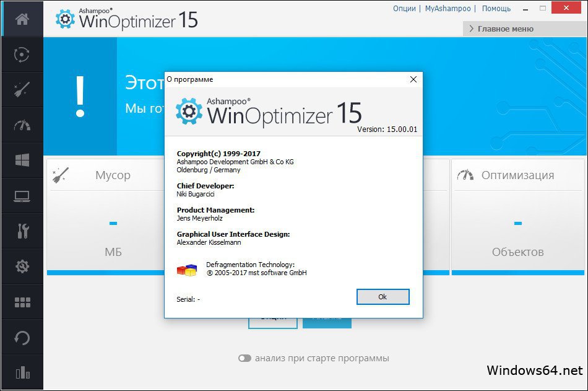Open the broom cleaning sidebar icon
588x391 pixels.
coord(22,90)
